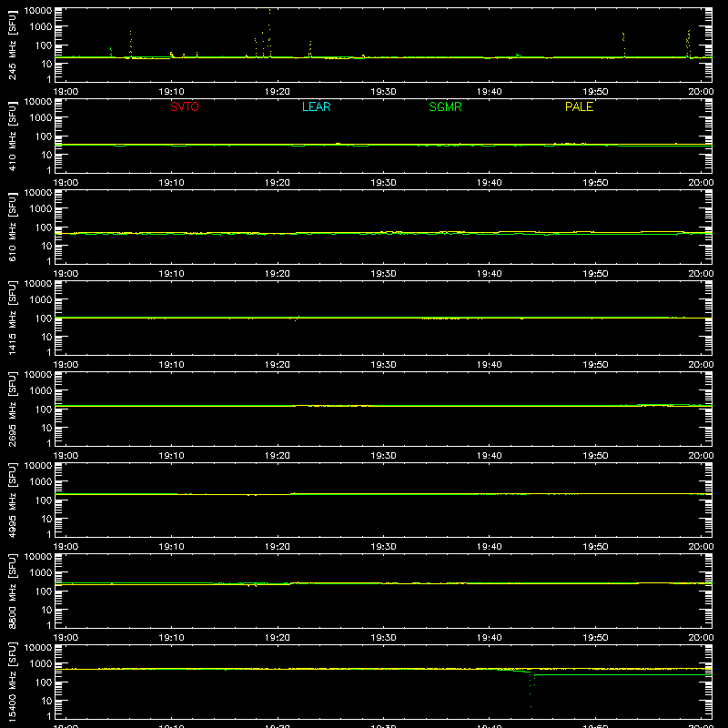Click 19:00 time label below 610 MHz plot
This screenshot has width=728, height=728.
coord(66,274)
